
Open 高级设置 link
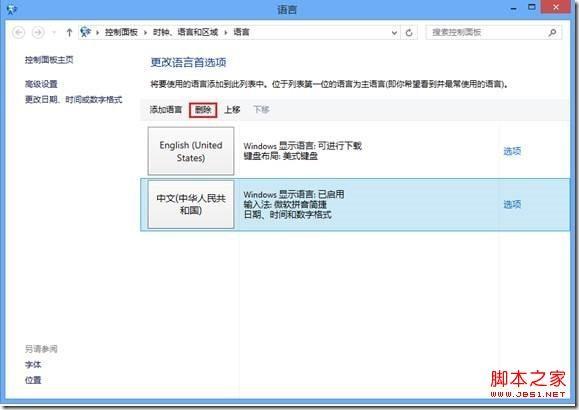[x=41, y=84]
